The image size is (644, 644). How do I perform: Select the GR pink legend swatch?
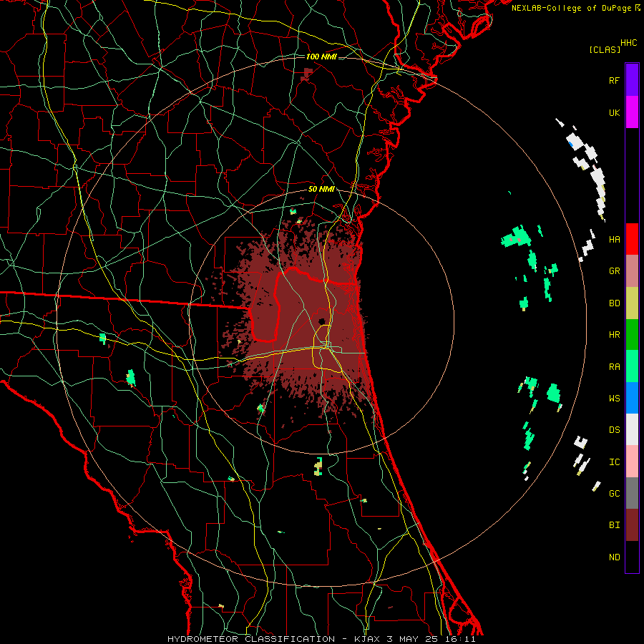(x=632, y=271)
